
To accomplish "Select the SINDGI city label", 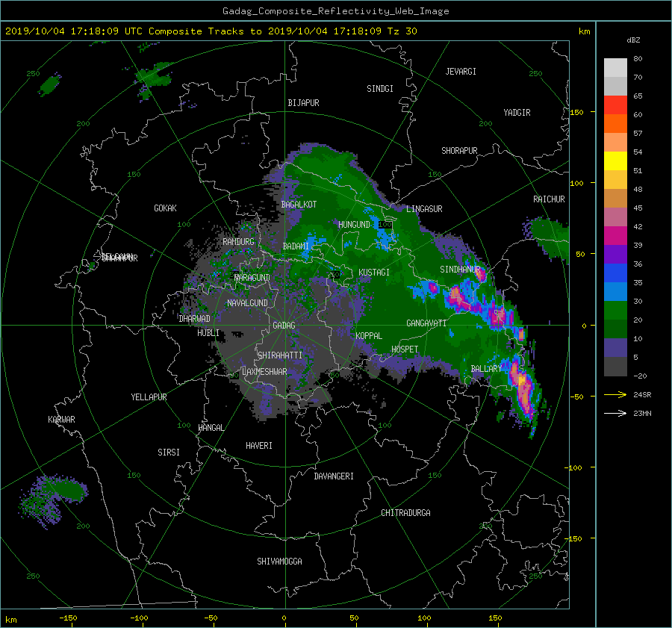I will (x=380, y=89).
